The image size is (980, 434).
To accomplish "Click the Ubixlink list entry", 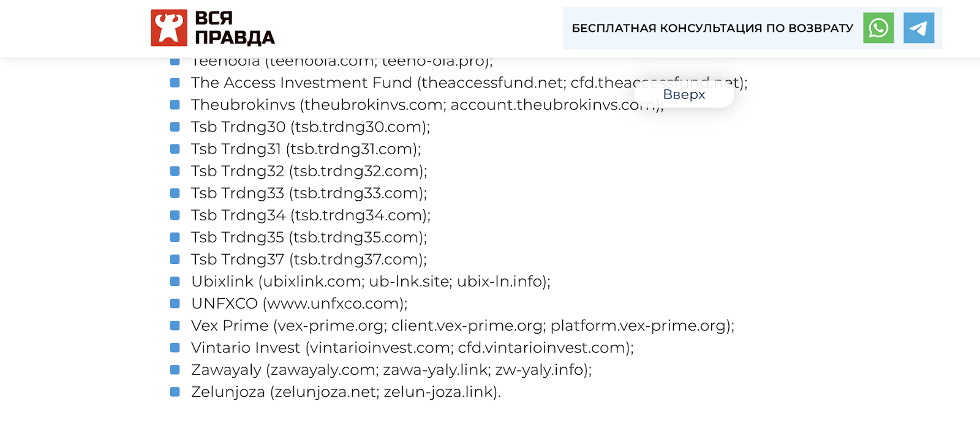I will coord(371,281).
